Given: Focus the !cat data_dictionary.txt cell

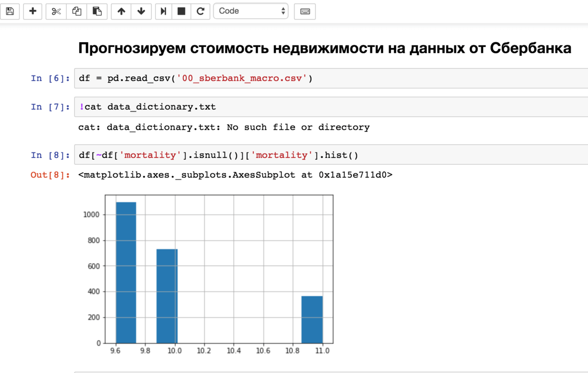Looking at the screenshot, I should click(331, 107).
